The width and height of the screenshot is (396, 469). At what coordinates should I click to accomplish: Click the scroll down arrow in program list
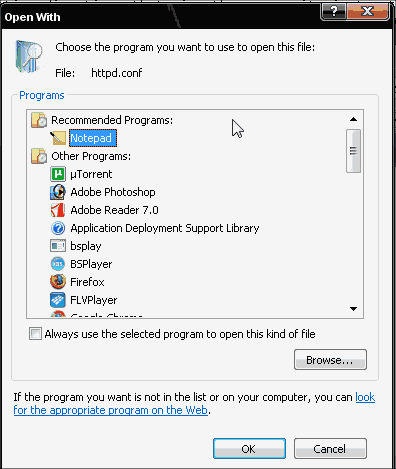(x=353, y=309)
